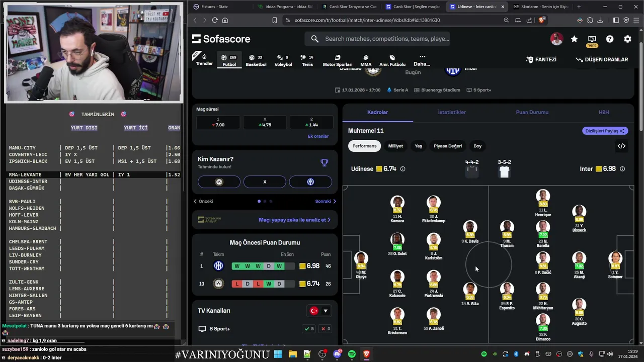The height and width of the screenshot is (362, 644).
Task: Show Udinese rating info icon
Action: pyautogui.click(x=403, y=169)
